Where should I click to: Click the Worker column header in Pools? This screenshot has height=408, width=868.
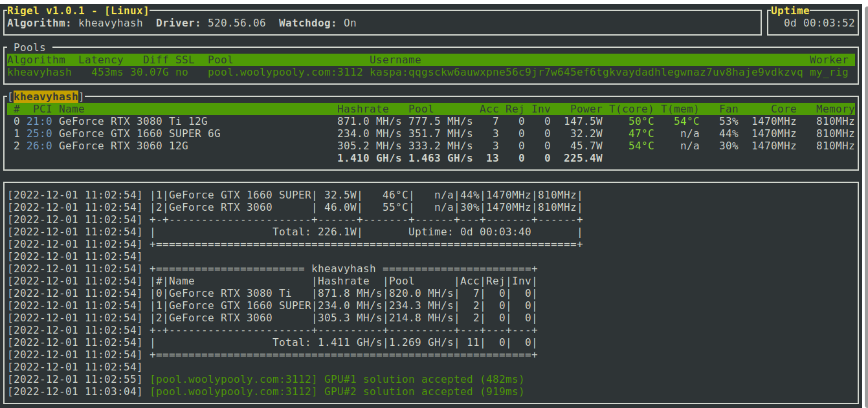pyautogui.click(x=829, y=59)
